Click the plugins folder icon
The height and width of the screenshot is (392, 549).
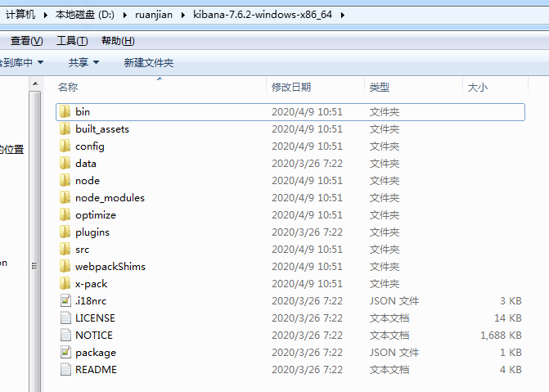coord(65,232)
